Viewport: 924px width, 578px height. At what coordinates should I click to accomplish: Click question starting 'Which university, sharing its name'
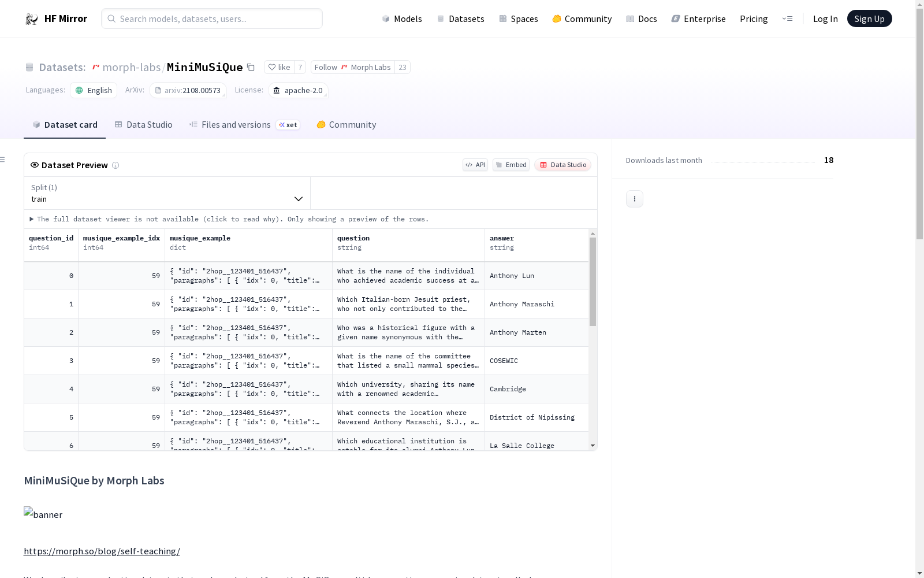[409, 389]
